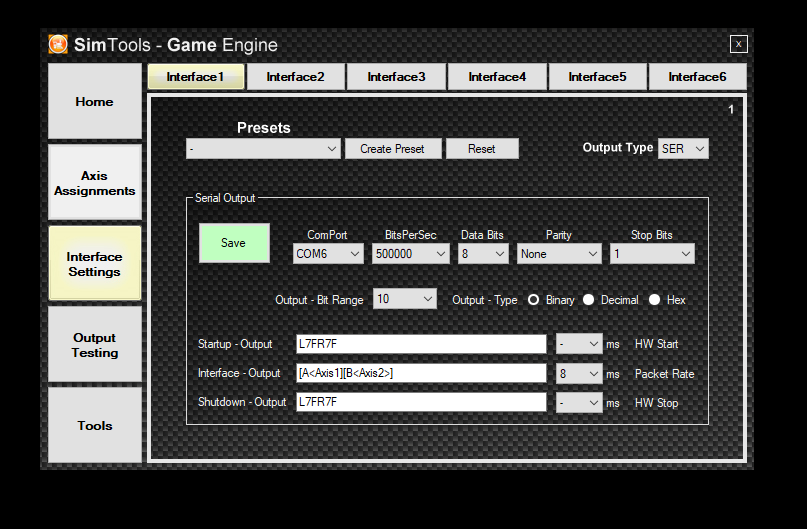Image resolution: width=807 pixels, height=529 pixels.
Task: Open the Packet Rate ms dropdown
Action: tap(579, 374)
